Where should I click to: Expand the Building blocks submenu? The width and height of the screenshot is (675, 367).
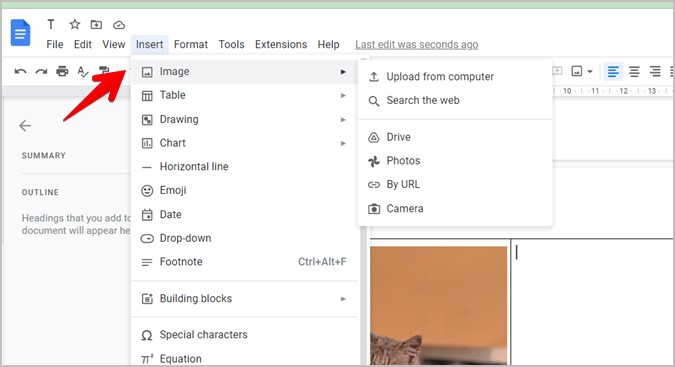click(244, 299)
